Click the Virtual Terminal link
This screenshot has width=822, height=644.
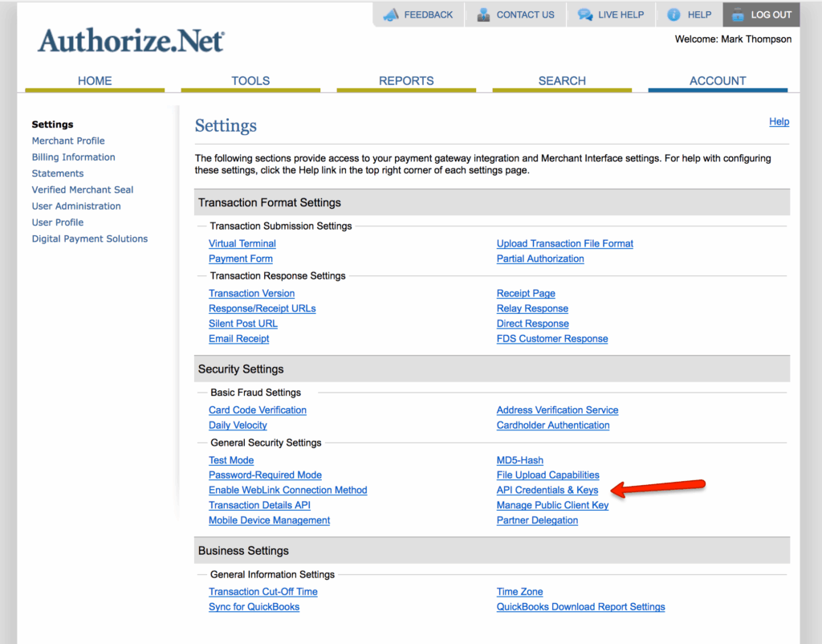pyautogui.click(x=242, y=243)
